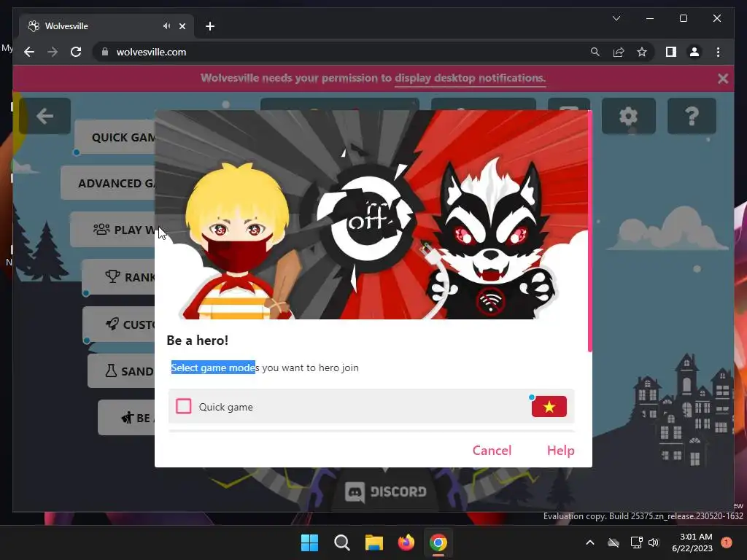The height and width of the screenshot is (560, 747).
Task: Click the dialog's pink scrollbar
Action: 589,231
